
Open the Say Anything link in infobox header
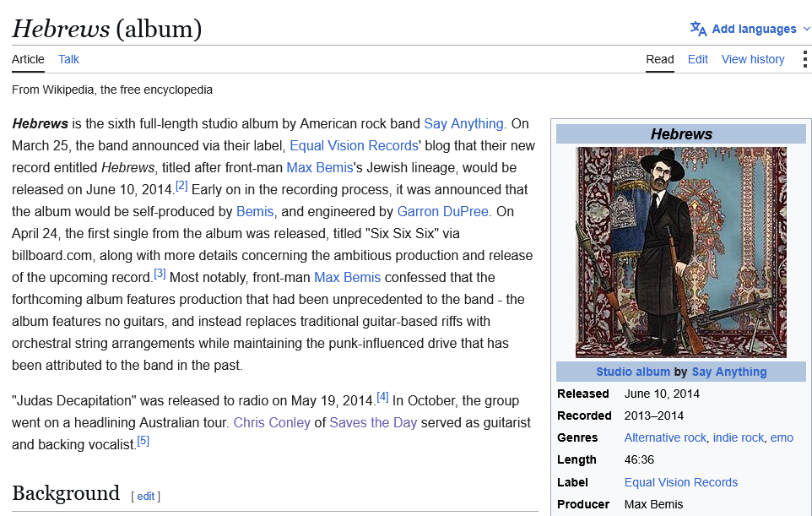[729, 372]
